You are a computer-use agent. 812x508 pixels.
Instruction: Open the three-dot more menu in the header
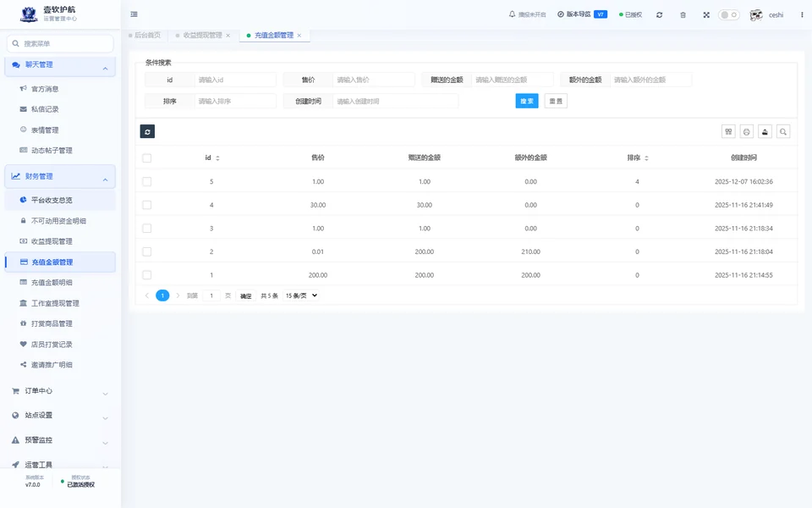pyautogui.click(x=802, y=15)
